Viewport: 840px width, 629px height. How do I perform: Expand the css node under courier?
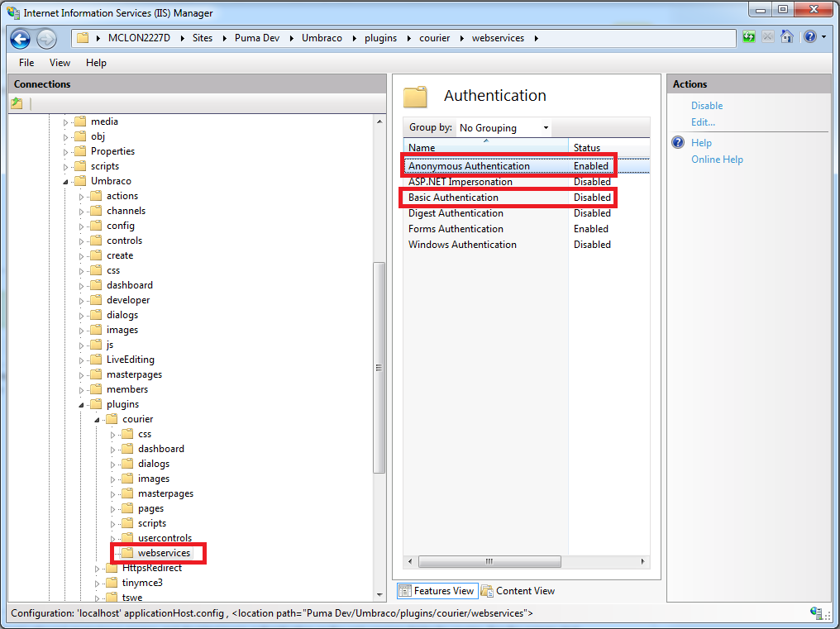112,435
